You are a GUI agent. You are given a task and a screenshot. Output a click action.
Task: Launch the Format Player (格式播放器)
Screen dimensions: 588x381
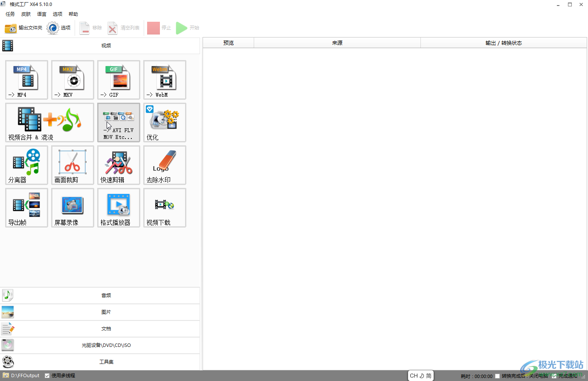tap(119, 208)
